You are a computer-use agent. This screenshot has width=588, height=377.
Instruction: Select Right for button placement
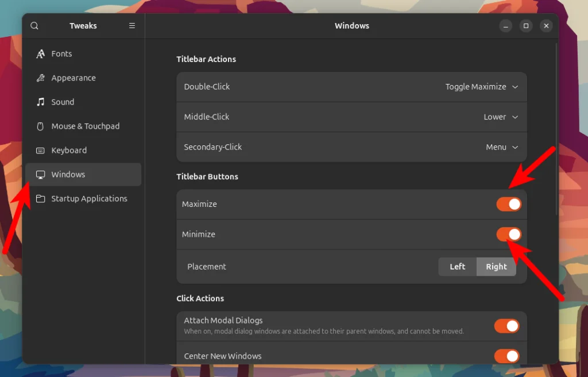click(496, 266)
